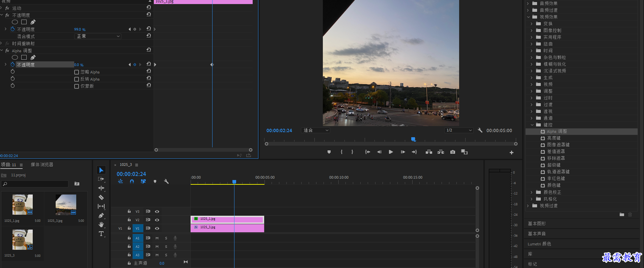This screenshot has height=268, width=644.
Task: Select the Selection arrow tool
Action: (x=101, y=170)
